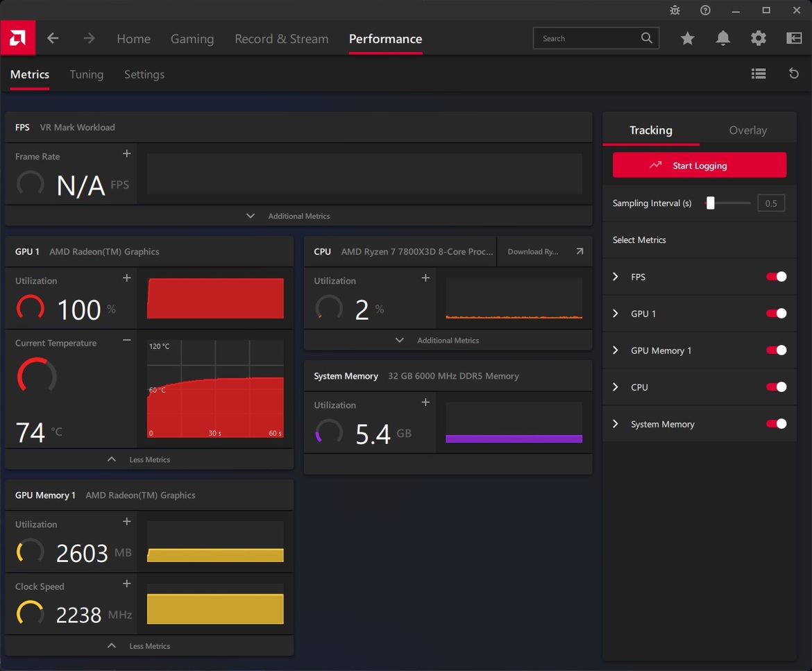Switch to Tuning sub-tab
The height and width of the screenshot is (671, 812).
tap(87, 74)
